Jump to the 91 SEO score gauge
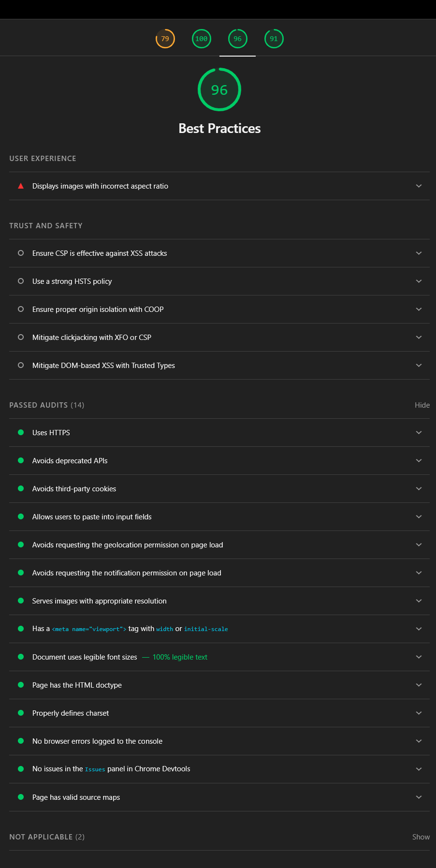Viewport: 436px width, 868px height. (x=274, y=39)
